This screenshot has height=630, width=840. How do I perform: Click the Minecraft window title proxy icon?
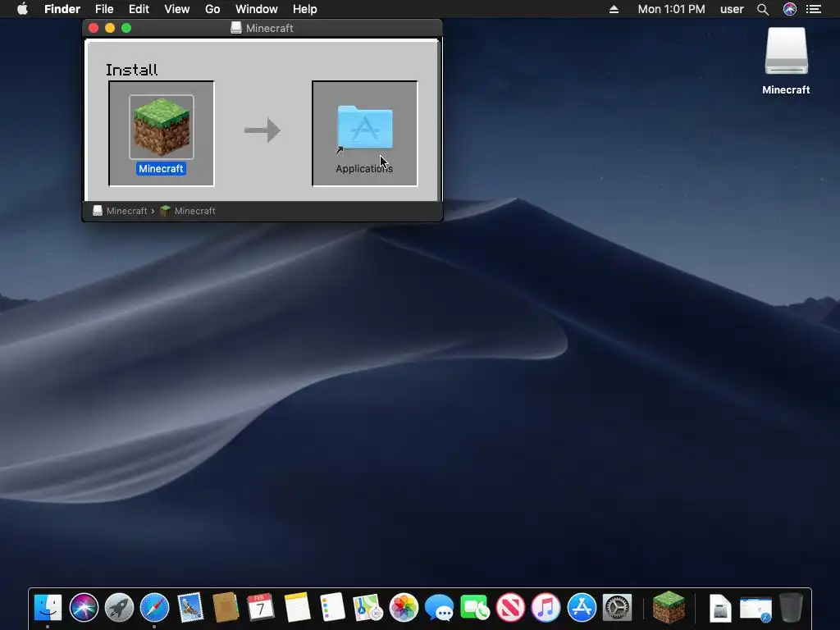tap(235, 28)
